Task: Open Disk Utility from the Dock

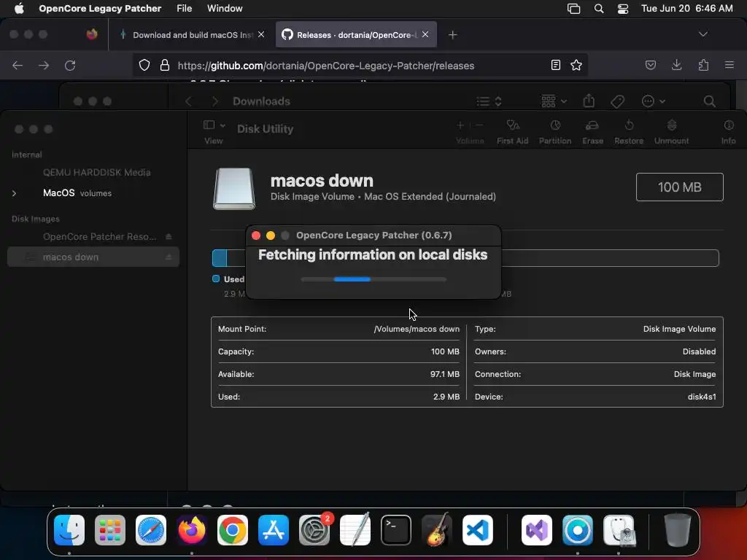Action: tap(619, 530)
